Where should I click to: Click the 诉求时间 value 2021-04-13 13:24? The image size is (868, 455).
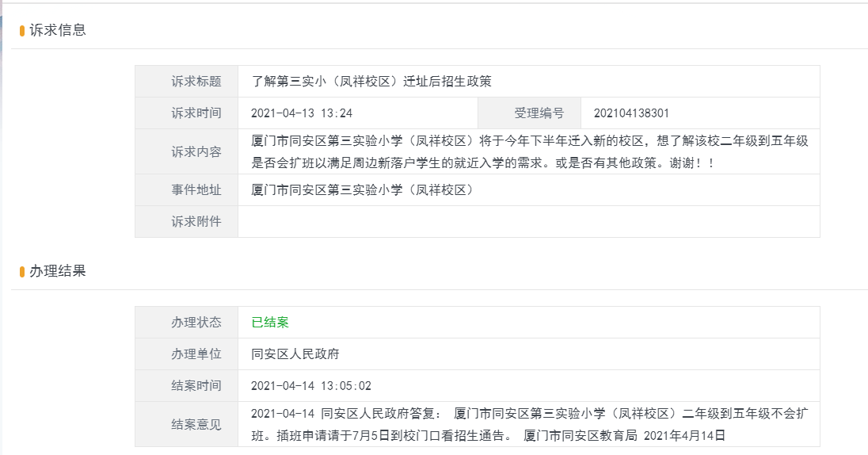tap(302, 113)
